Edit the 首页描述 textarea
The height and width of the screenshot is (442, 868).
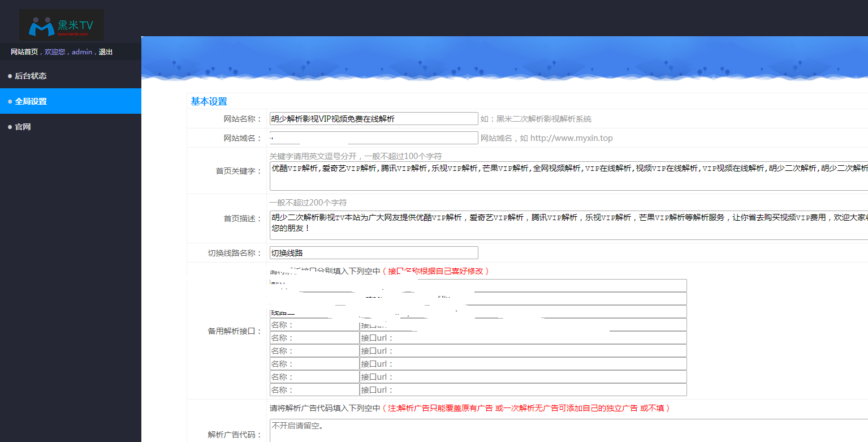568,224
